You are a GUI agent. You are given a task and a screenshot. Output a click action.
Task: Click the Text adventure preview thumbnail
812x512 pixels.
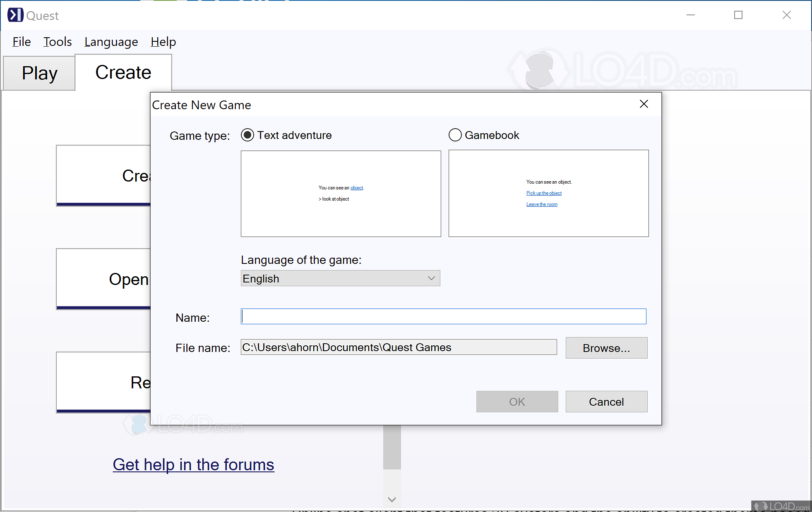point(341,194)
